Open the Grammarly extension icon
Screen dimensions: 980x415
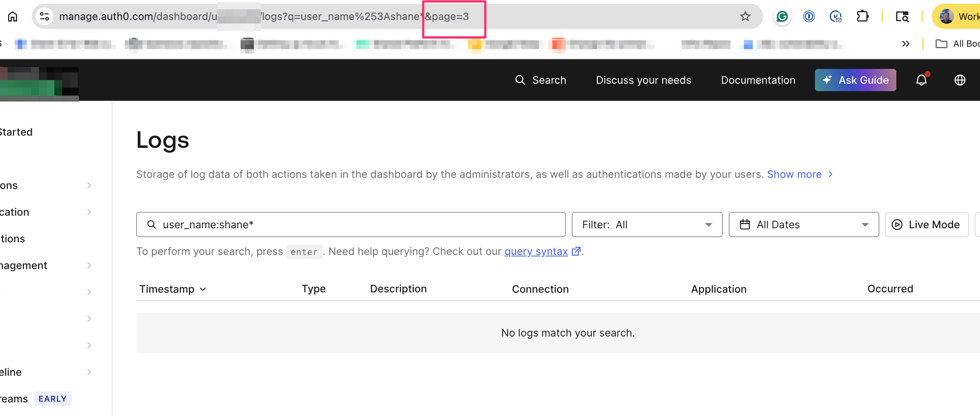782,16
